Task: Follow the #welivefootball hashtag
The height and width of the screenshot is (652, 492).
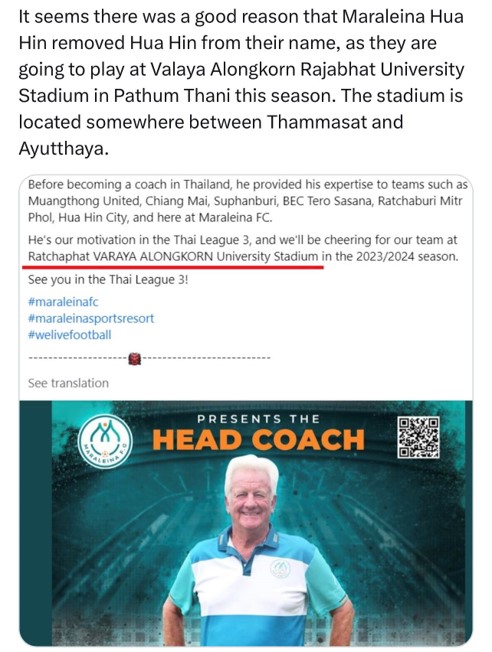Action: (69, 335)
